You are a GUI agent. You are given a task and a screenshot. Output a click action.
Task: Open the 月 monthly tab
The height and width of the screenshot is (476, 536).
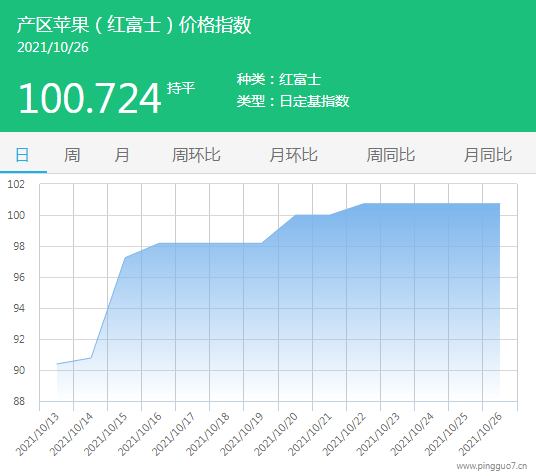[122, 155]
